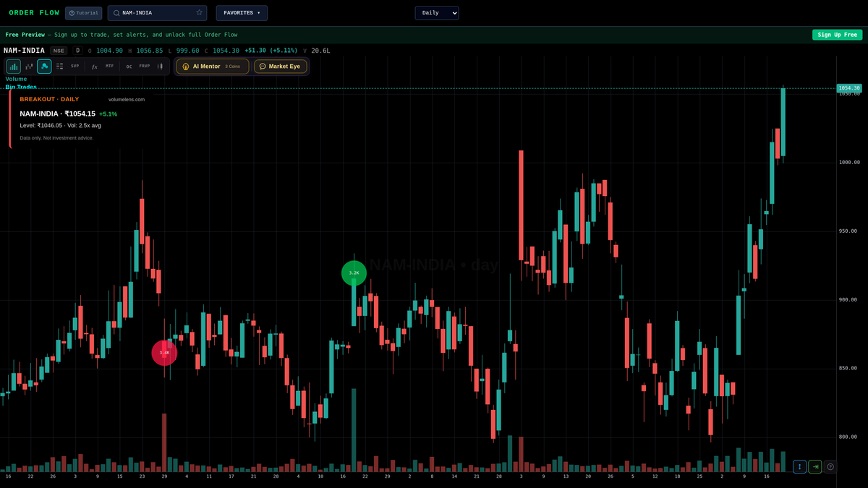
Task: Click the 1054.30 current price label
Action: coord(850,88)
